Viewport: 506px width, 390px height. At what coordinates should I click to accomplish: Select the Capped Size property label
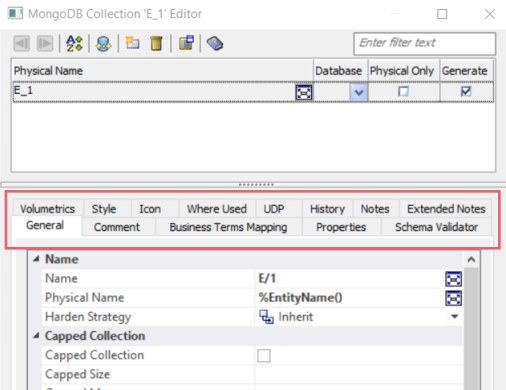coord(77,374)
